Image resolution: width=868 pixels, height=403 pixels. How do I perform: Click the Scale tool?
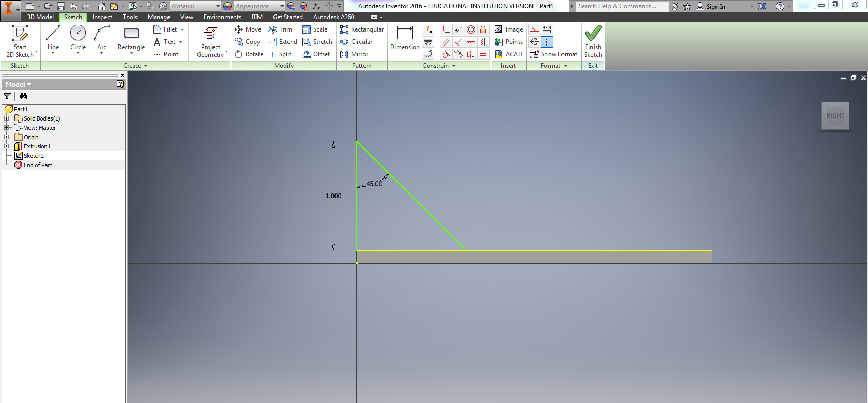pyautogui.click(x=315, y=29)
